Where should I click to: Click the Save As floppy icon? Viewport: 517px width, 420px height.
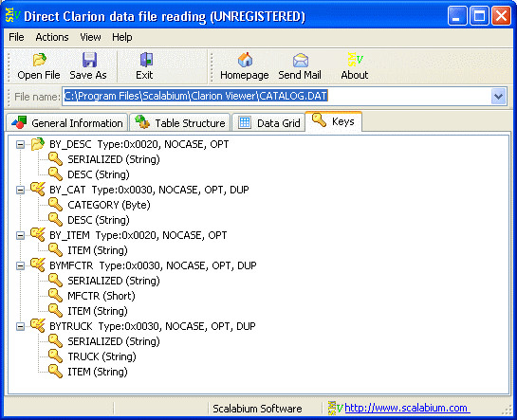pyautogui.click(x=89, y=60)
